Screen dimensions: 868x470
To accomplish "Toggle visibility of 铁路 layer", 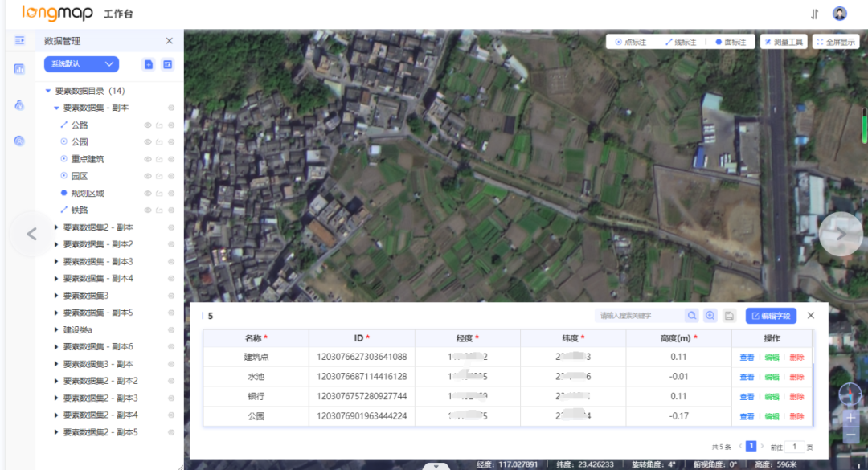I will [x=148, y=210].
